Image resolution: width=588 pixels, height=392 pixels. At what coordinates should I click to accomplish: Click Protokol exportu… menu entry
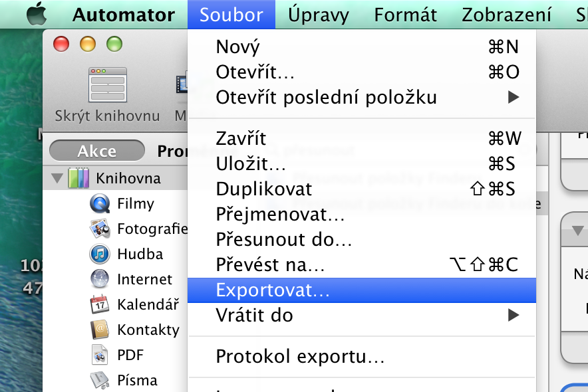(300, 357)
